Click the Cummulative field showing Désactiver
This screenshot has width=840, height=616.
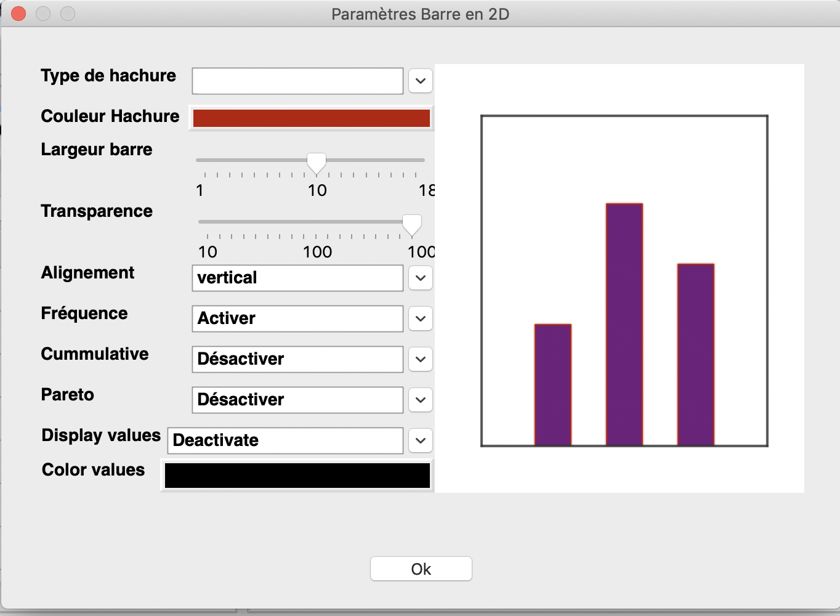click(297, 359)
